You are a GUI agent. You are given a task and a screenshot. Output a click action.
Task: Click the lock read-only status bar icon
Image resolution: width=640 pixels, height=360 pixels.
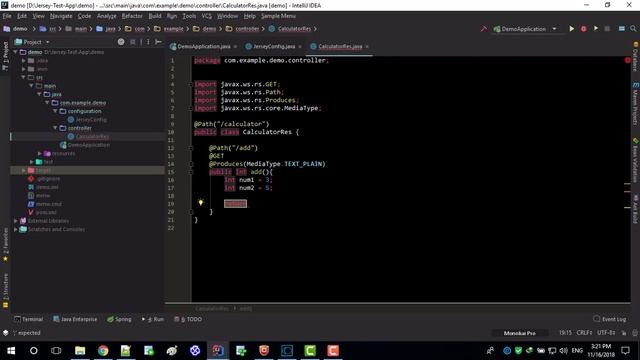click(x=624, y=333)
